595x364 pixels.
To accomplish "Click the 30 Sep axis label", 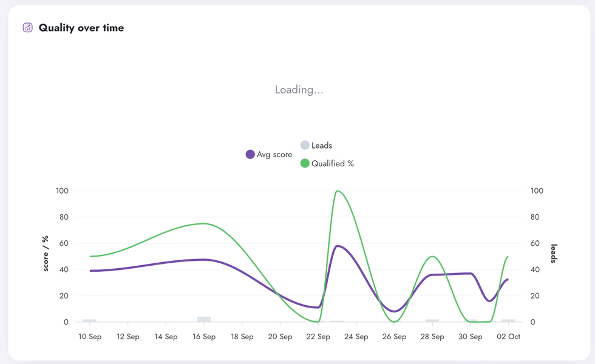I will tap(471, 336).
